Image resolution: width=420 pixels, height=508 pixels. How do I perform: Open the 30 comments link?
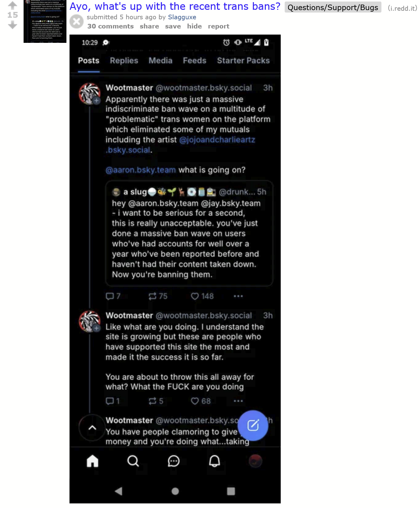111,26
